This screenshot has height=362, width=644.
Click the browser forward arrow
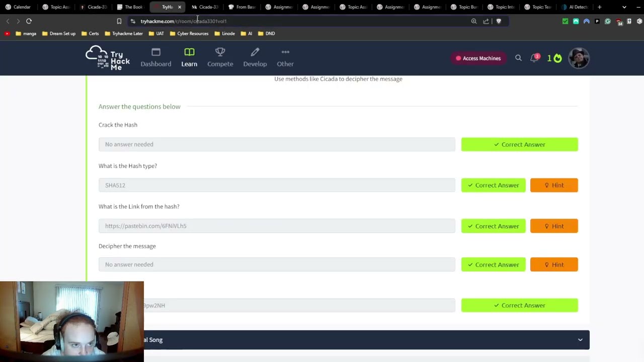pyautogui.click(x=18, y=21)
